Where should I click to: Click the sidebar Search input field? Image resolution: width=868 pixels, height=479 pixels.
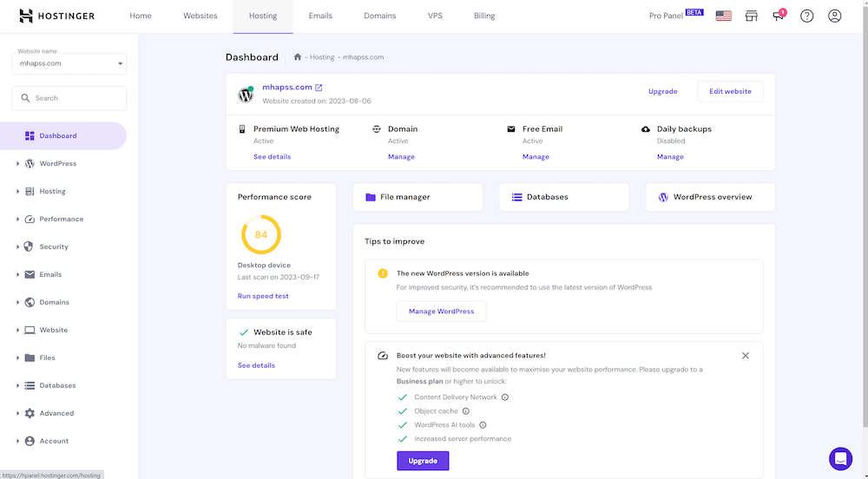point(69,98)
